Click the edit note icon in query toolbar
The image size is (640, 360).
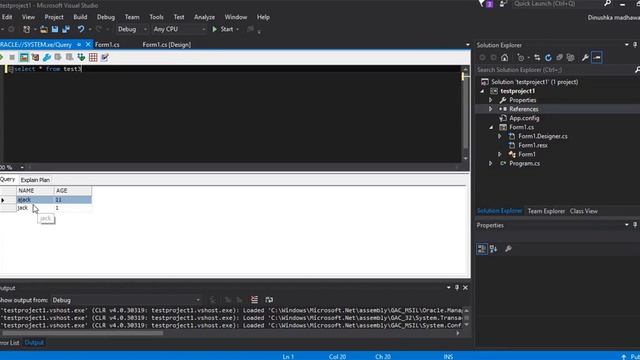[x=105, y=58]
